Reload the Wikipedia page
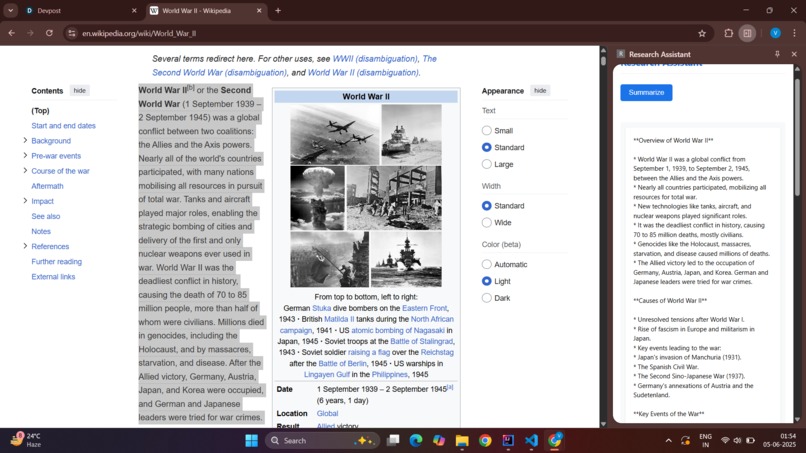Image resolution: width=806 pixels, height=453 pixels. pyautogui.click(x=49, y=33)
